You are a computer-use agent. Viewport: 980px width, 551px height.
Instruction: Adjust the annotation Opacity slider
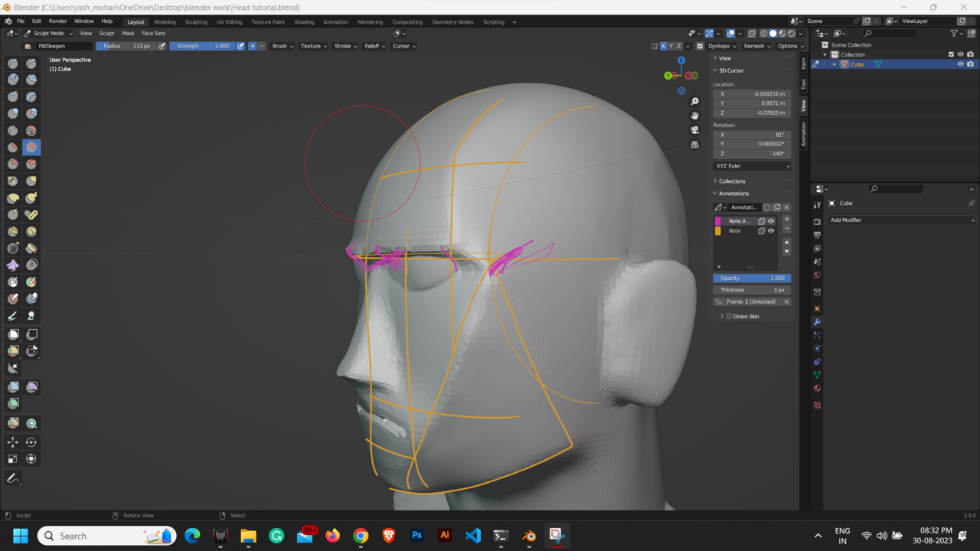[751, 278]
